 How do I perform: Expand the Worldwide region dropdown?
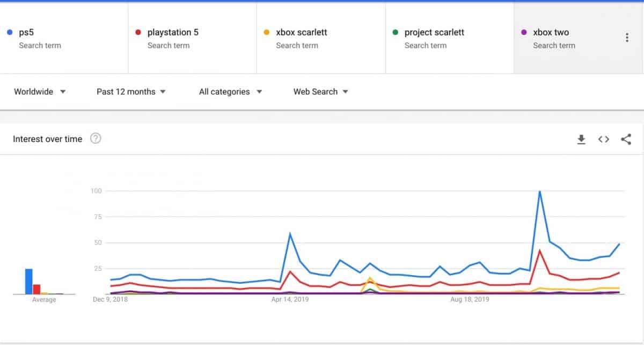tap(40, 92)
